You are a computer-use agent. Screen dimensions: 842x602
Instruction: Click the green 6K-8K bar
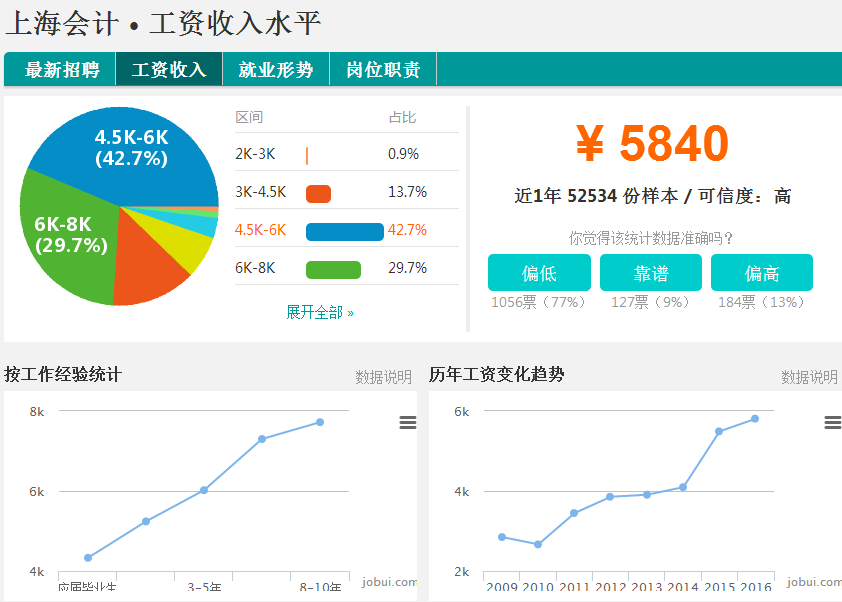click(x=333, y=270)
